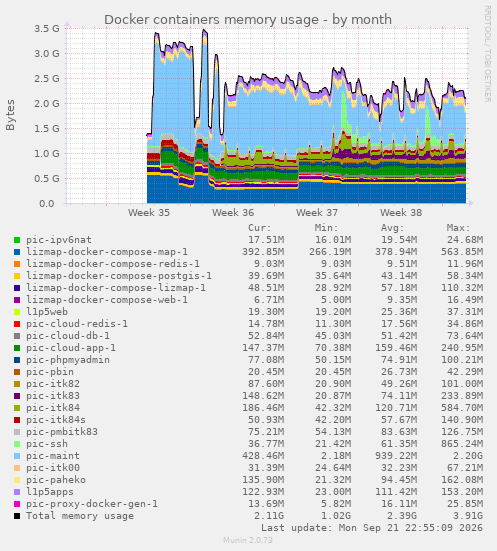This screenshot has height=551, width=497.
Task: Select the 'lizmap-docker-compose-lizmap-1' legend label
Action: [x=116, y=288]
